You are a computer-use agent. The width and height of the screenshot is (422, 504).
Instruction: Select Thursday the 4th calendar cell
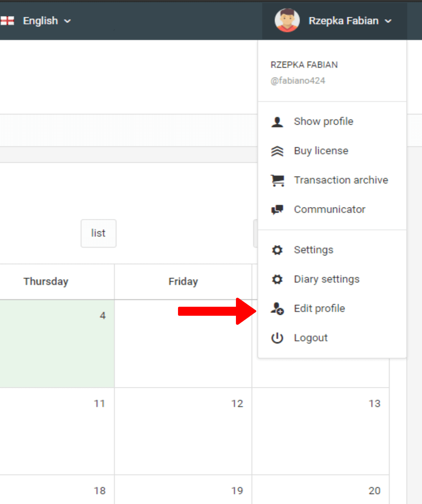pos(57,343)
